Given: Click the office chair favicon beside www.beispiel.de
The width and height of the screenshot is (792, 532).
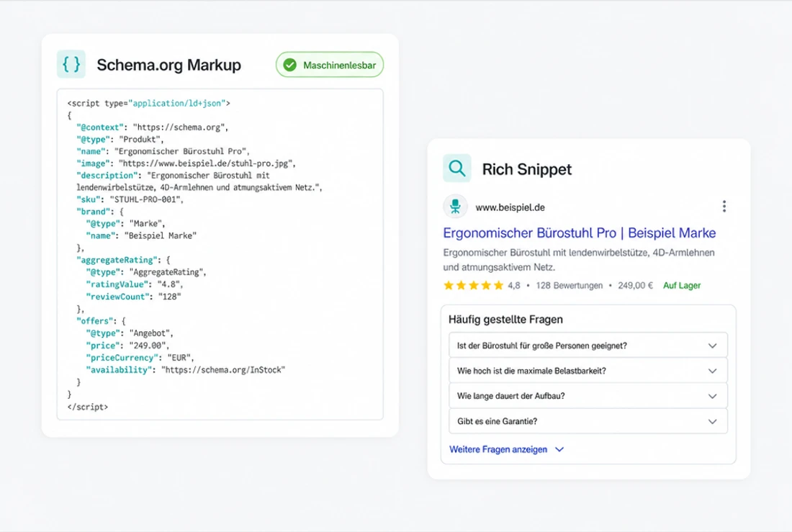Looking at the screenshot, I should coord(455,207).
